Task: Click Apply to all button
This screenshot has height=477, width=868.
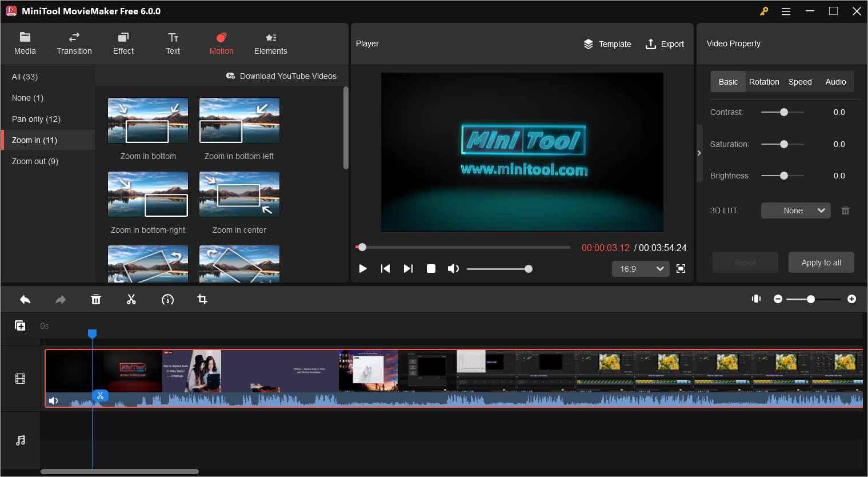Action: (821, 263)
